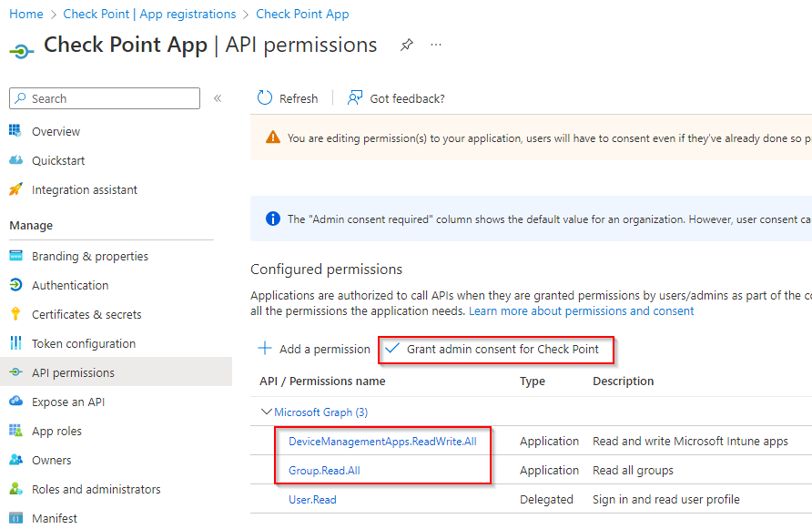The height and width of the screenshot is (529, 812).
Task: Click the Integration assistant rocket icon
Action: tap(15, 189)
